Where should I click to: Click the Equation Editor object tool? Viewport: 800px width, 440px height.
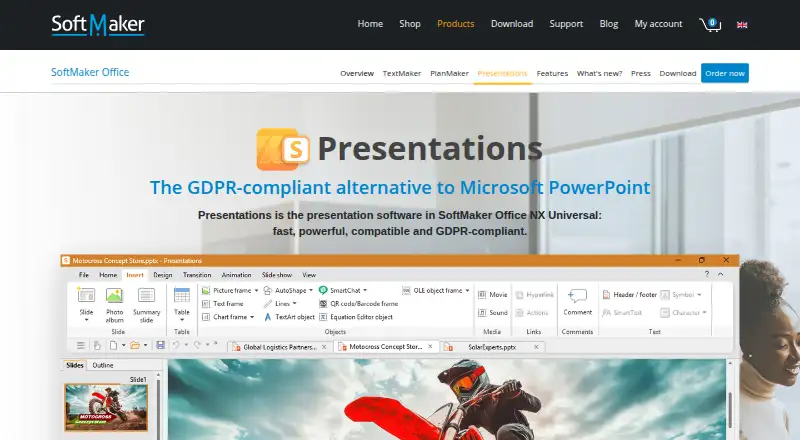[356, 317]
